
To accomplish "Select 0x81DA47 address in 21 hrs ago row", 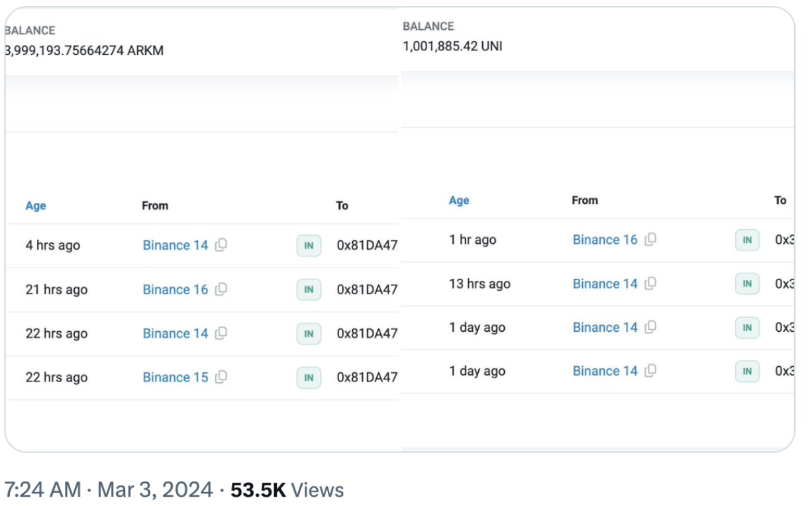I will click(x=367, y=289).
